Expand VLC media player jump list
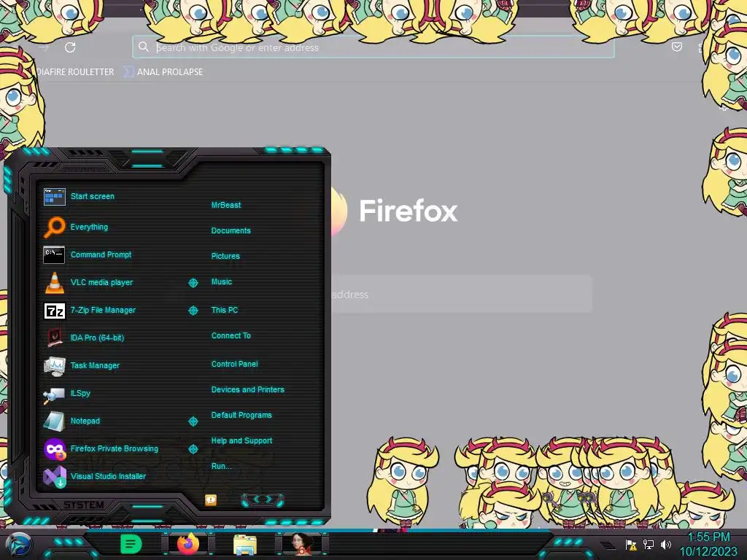 [x=193, y=283]
